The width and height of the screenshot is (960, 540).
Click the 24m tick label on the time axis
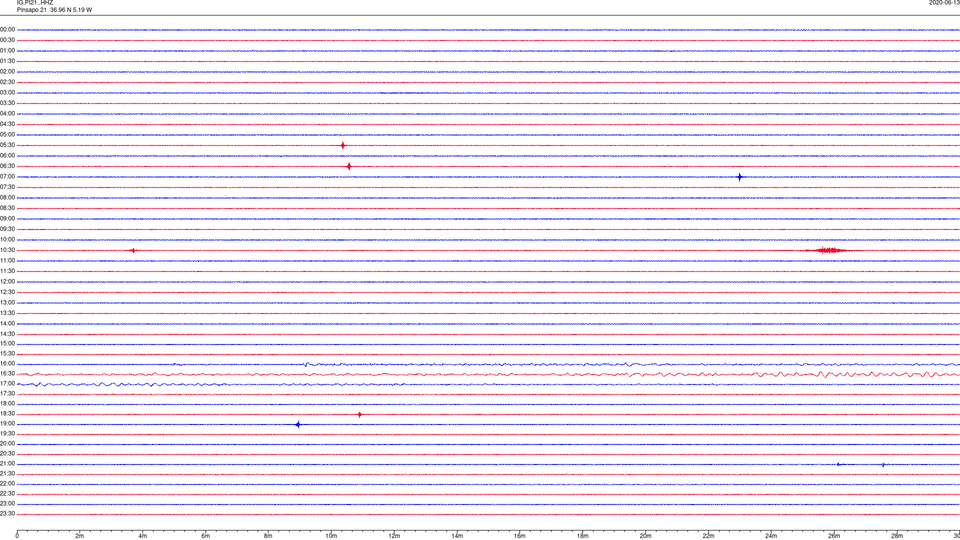click(x=771, y=536)
